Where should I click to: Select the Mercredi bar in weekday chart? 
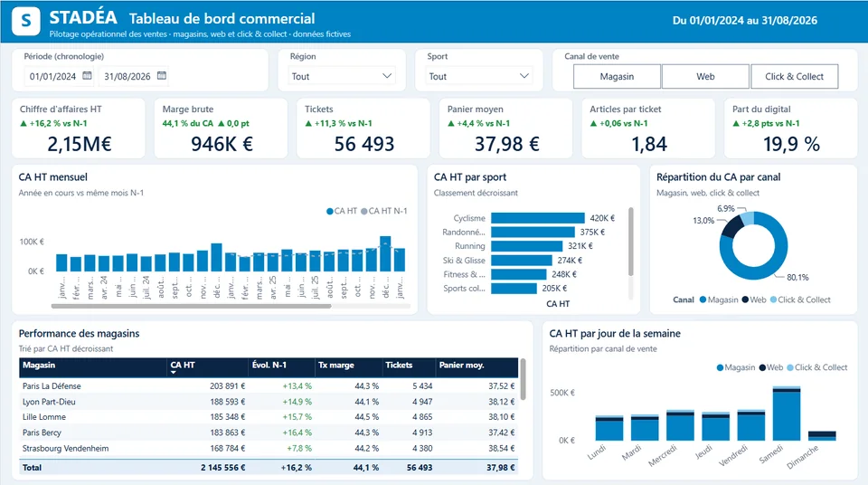coord(680,425)
